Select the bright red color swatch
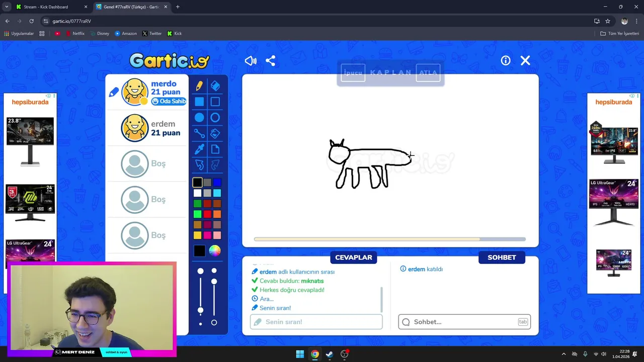Image resolution: width=644 pixels, height=362 pixels. point(207,214)
